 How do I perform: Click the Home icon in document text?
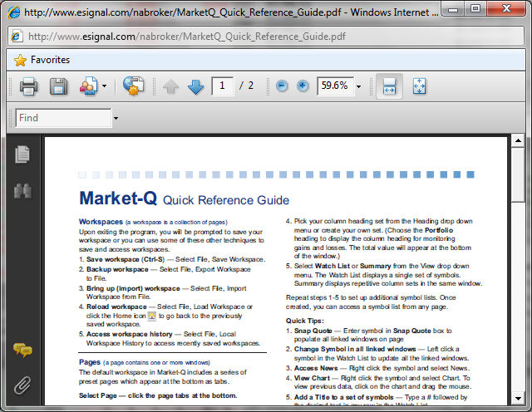tap(151, 316)
